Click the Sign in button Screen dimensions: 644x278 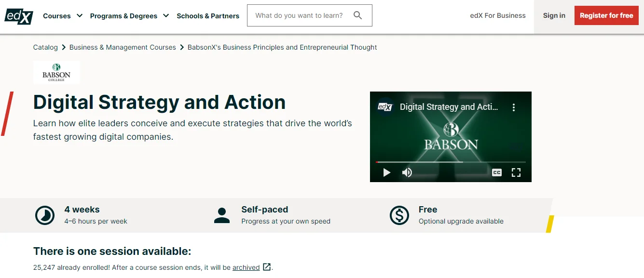point(554,15)
